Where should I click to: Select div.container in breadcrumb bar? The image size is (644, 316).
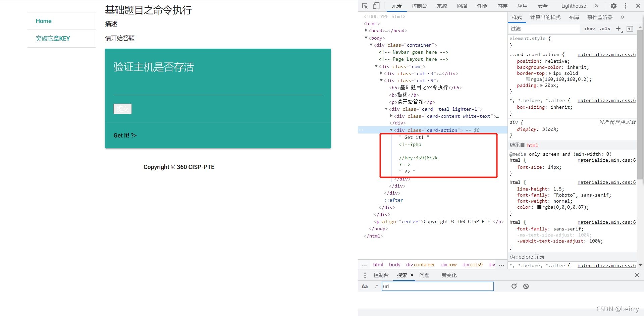(420, 265)
